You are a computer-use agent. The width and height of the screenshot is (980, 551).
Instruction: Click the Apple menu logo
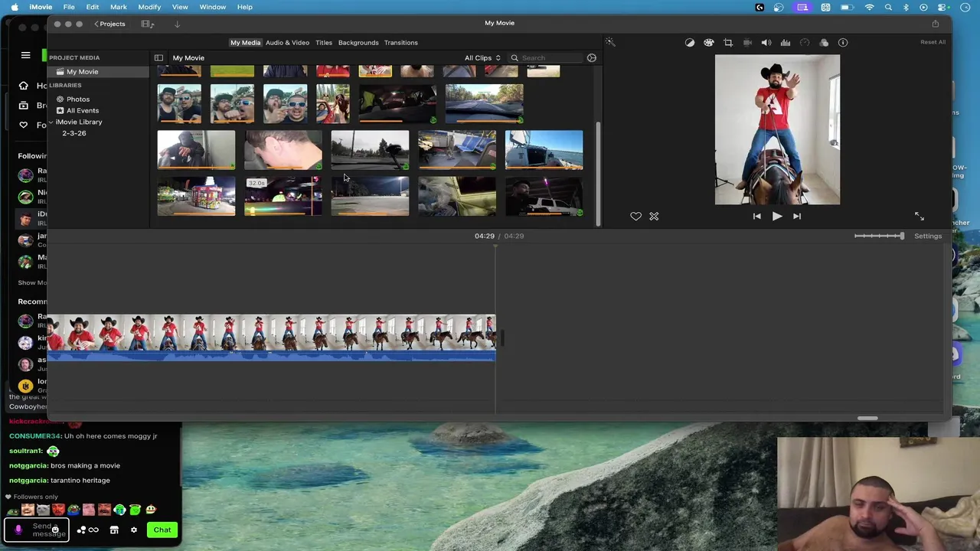(15, 7)
